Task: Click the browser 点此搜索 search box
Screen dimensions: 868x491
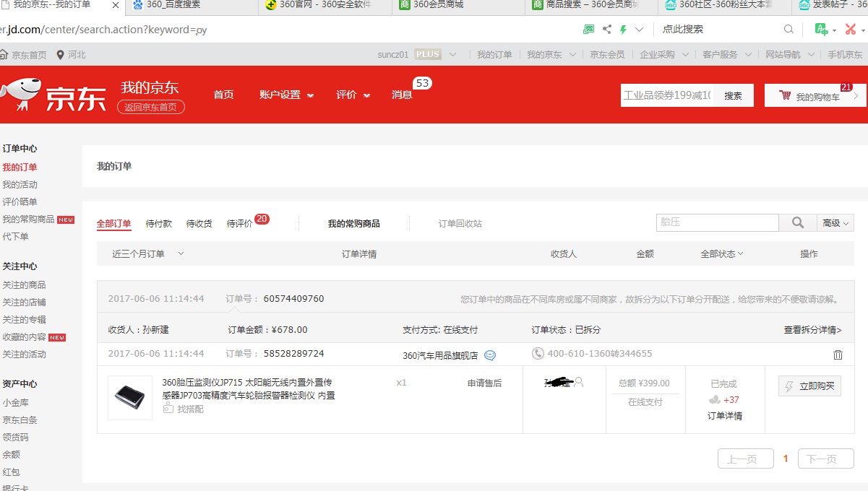Action: [719, 30]
